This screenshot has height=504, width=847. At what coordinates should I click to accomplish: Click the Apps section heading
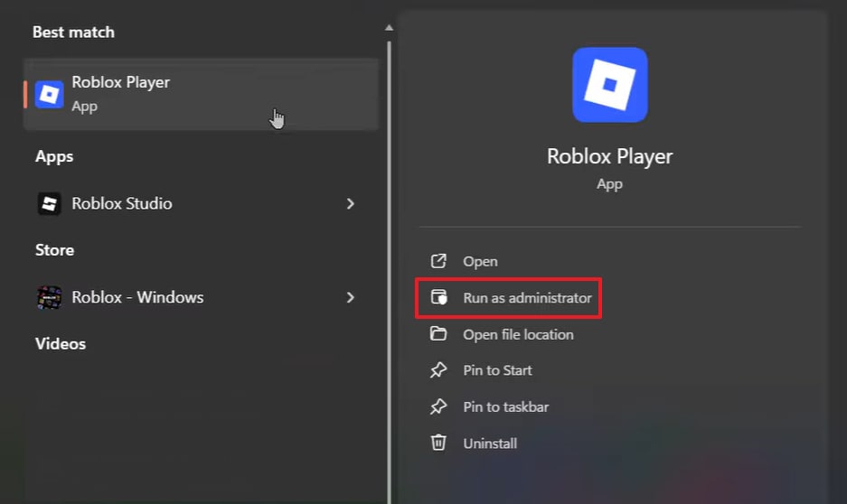[54, 157]
